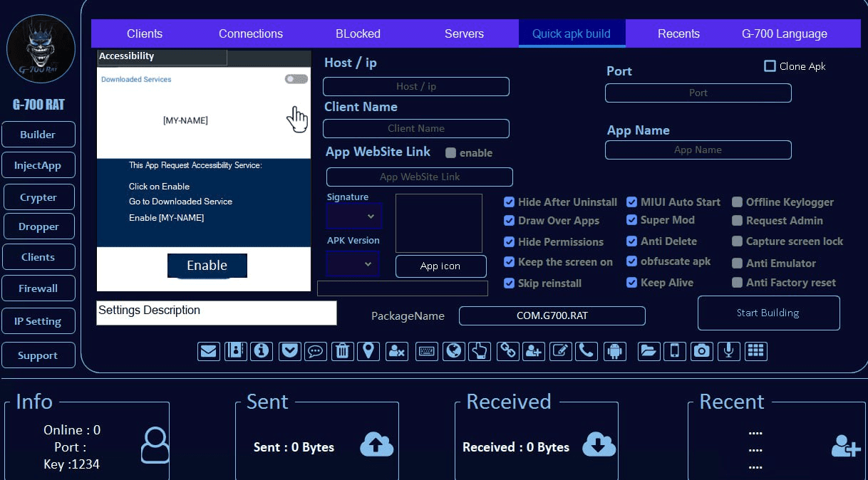Click the Android robot icon
The height and width of the screenshot is (480, 868).
(614, 350)
